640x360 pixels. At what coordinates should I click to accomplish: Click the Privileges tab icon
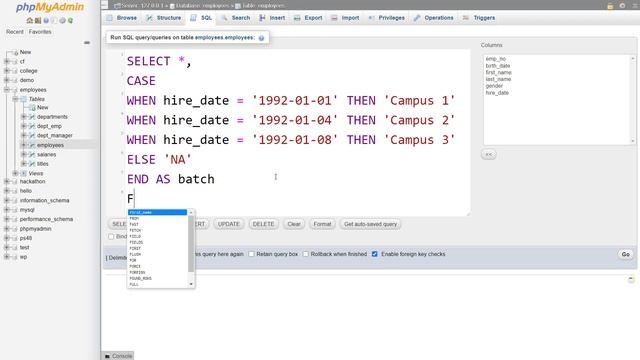coord(371,18)
